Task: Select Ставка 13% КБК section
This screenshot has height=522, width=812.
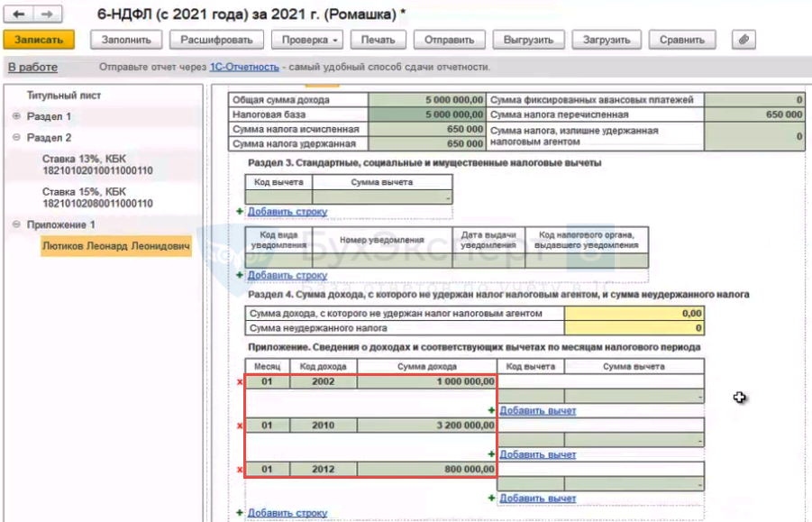Action: click(96, 164)
